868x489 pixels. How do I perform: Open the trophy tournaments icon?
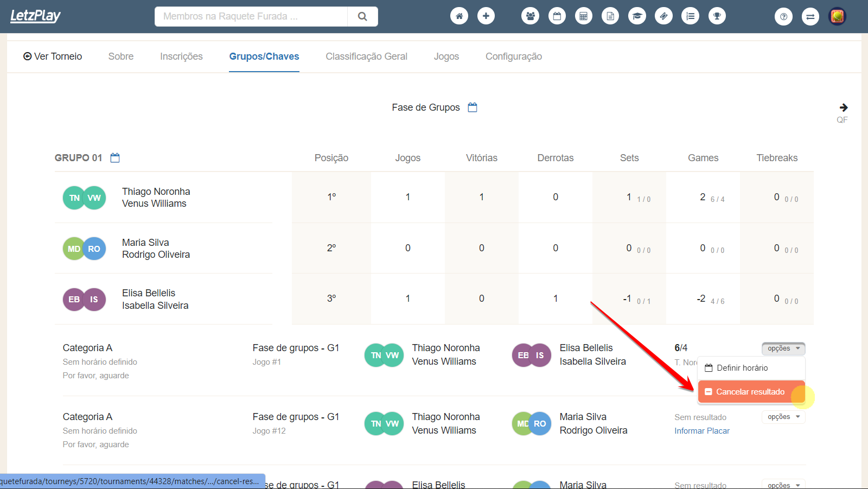point(717,16)
